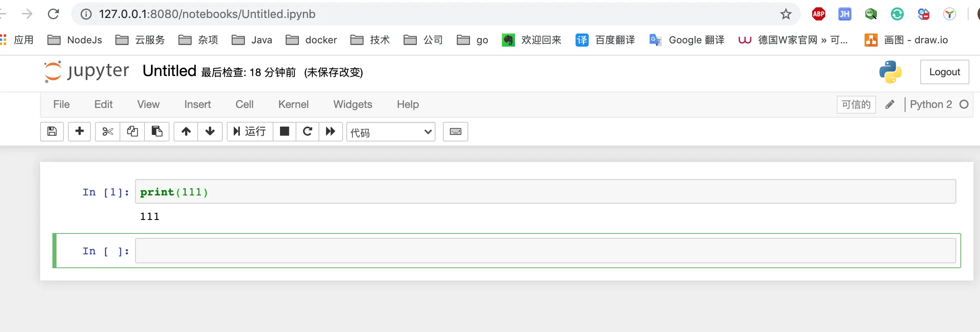Click the JH extension icon
This screenshot has width=980, height=332.
click(845, 14)
